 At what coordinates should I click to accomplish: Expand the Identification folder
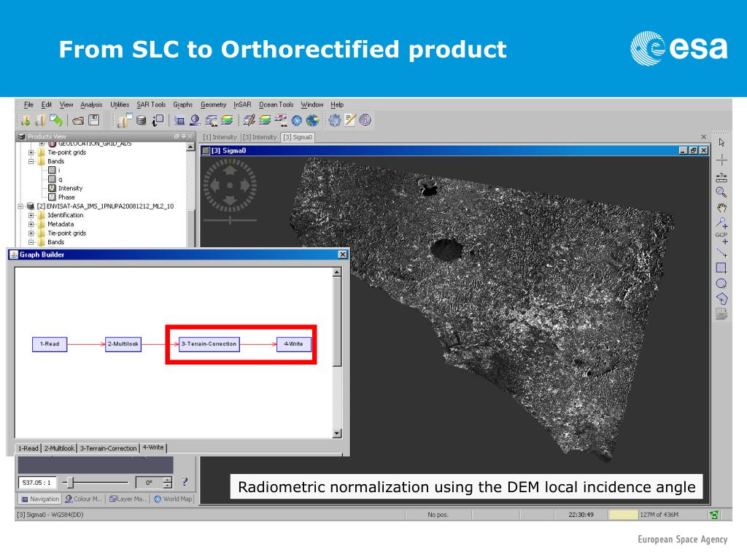click(x=31, y=215)
